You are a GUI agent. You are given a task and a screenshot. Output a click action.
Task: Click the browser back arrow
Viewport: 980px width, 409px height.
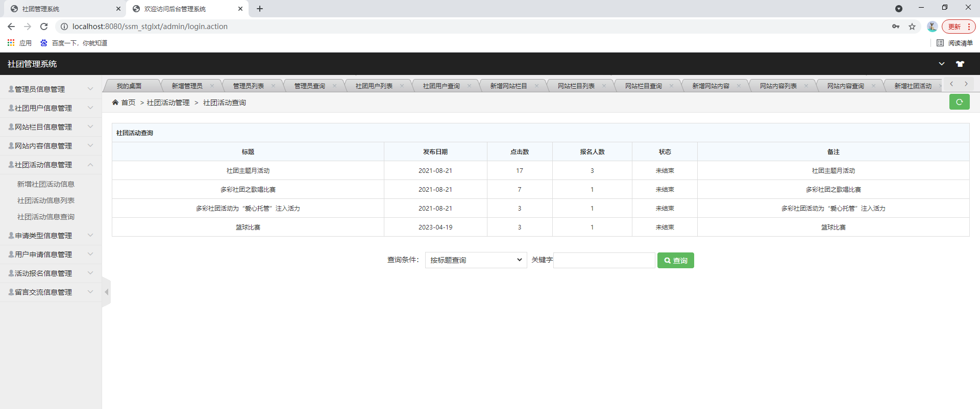(11, 27)
